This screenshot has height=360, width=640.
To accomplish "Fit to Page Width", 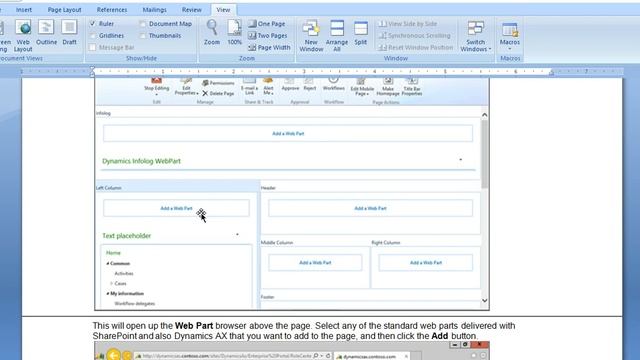I will click(x=269, y=47).
